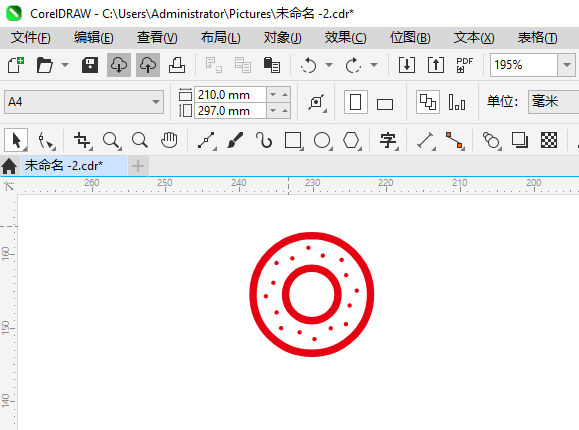
Task: Click the Undo arrow
Action: point(309,65)
